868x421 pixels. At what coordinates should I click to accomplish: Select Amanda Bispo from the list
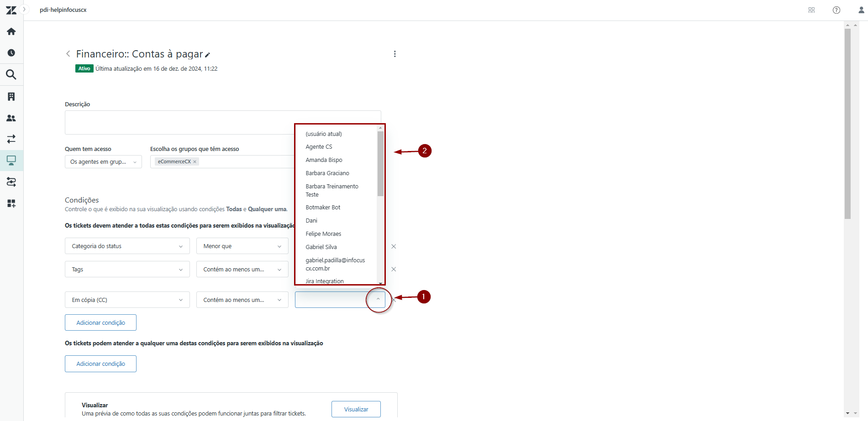pyautogui.click(x=324, y=160)
